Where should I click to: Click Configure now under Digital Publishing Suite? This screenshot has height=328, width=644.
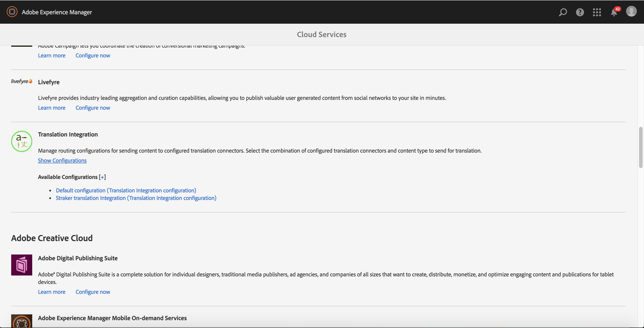[93, 292]
